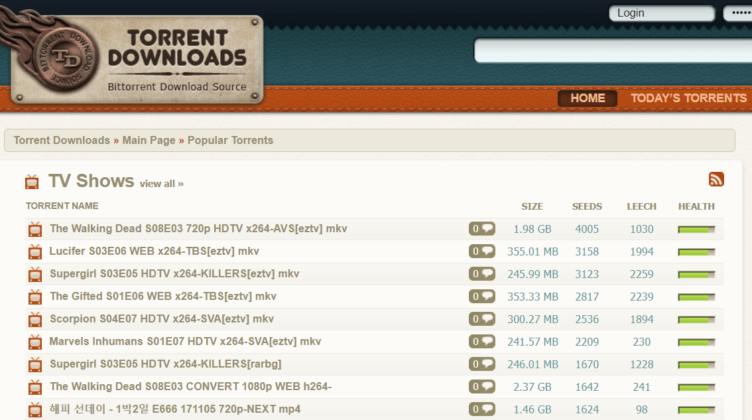Click TV icon for Marvels Inhumans S01E07 row

pyautogui.click(x=35, y=342)
